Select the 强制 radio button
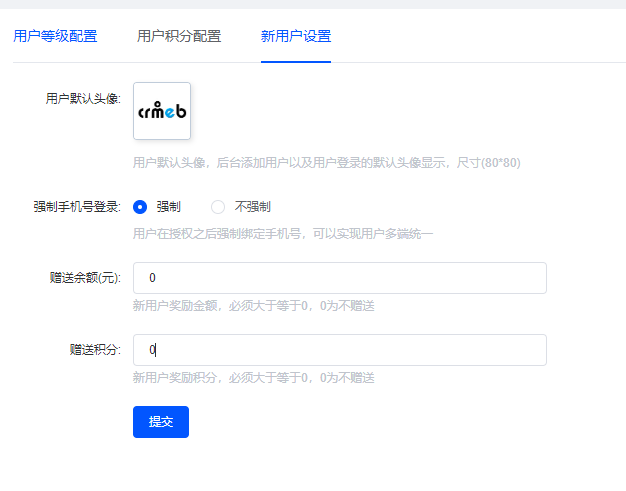The height and width of the screenshot is (491, 626). (x=140, y=207)
